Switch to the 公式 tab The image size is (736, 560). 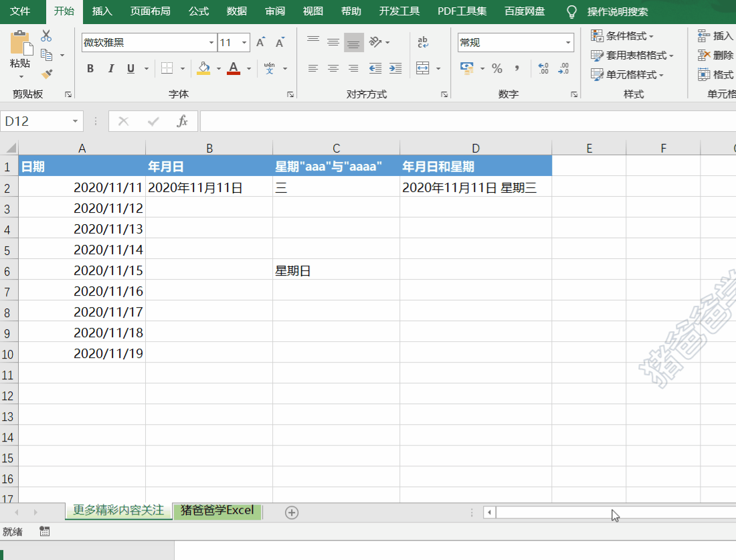pyautogui.click(x=199, y=11)
